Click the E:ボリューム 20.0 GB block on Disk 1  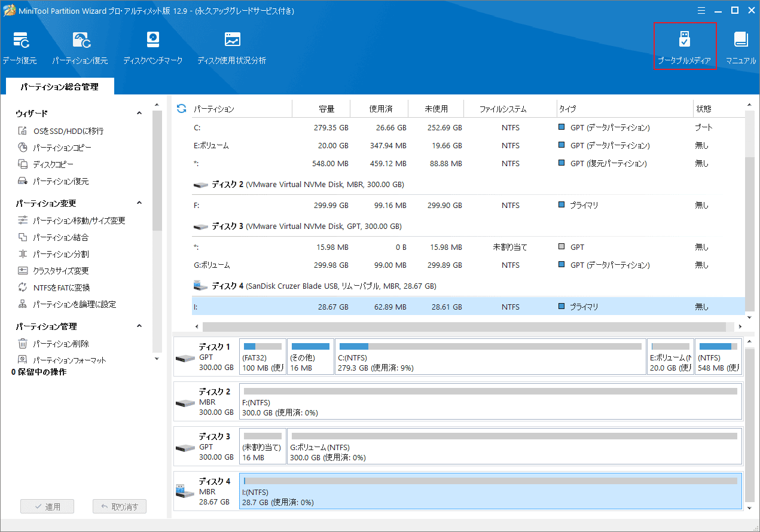click(x=670, y=357)
